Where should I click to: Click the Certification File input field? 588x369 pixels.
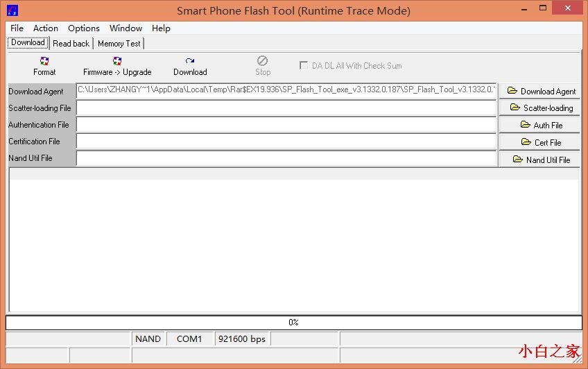[286, 141]
